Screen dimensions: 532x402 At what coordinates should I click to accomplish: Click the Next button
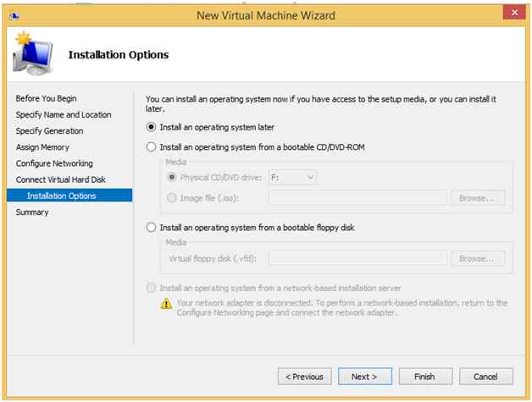click(x=364, y=376)
